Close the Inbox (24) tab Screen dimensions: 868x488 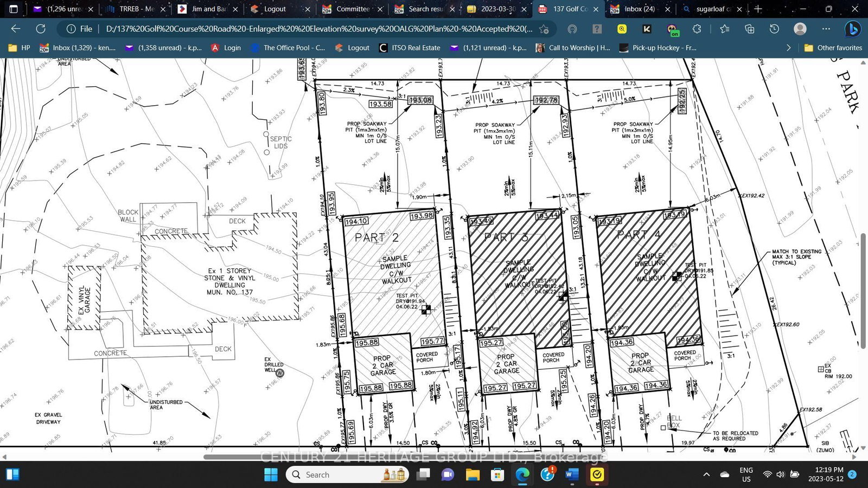(x=667, y=9)
